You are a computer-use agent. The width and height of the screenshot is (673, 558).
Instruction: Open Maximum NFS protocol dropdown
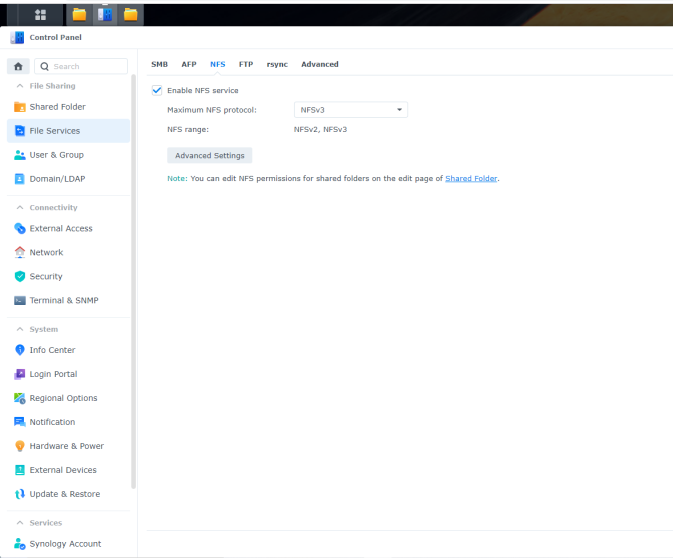[350, 110]
